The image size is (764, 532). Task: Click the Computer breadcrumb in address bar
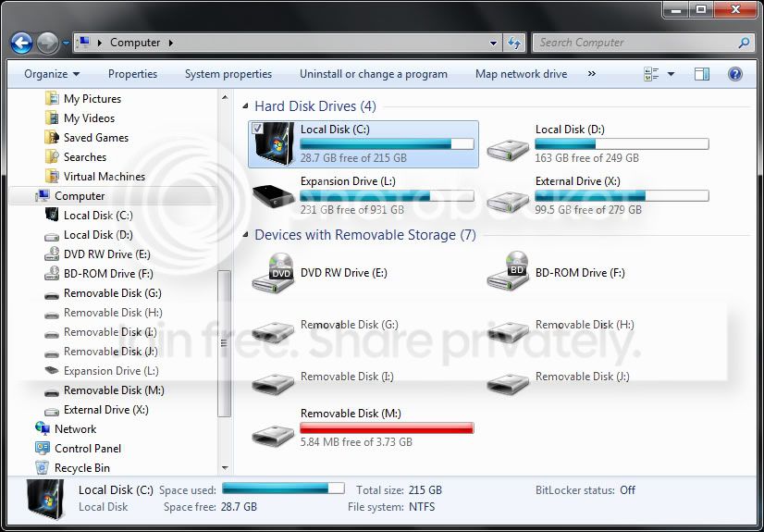(x=135, y=43)
